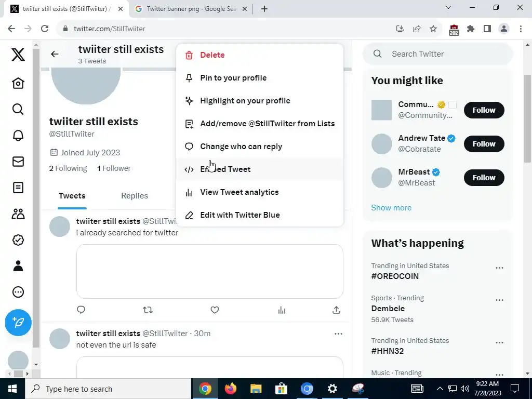
Task: Click account avatar at sidebar bottom
Action: click(x=18, y=361)
